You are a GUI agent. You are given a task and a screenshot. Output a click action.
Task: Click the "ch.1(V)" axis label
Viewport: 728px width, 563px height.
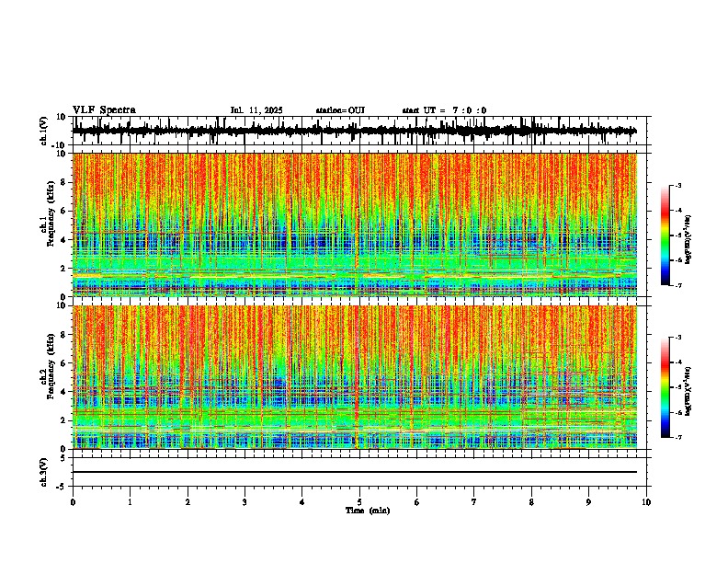tap(44, 131)
